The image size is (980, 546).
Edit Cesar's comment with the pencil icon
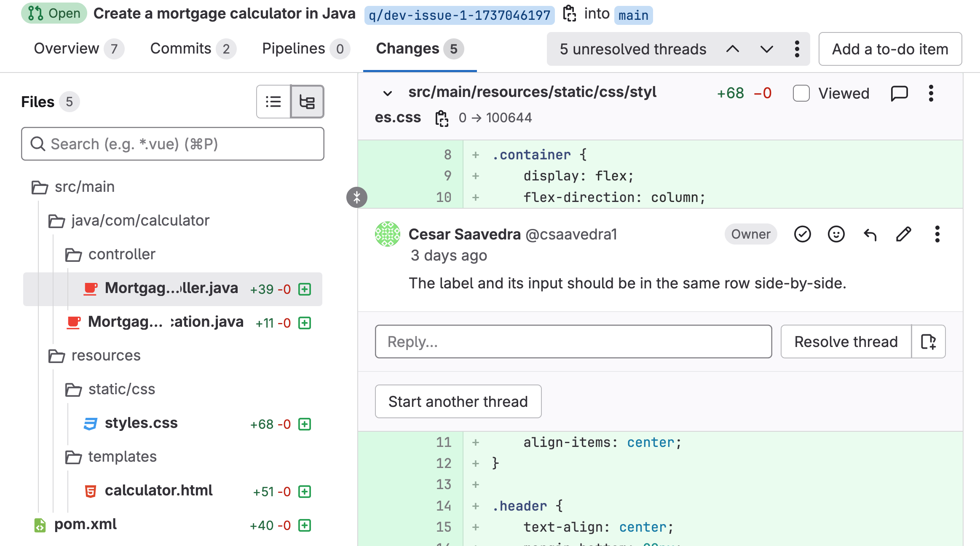tap(903, 234)
